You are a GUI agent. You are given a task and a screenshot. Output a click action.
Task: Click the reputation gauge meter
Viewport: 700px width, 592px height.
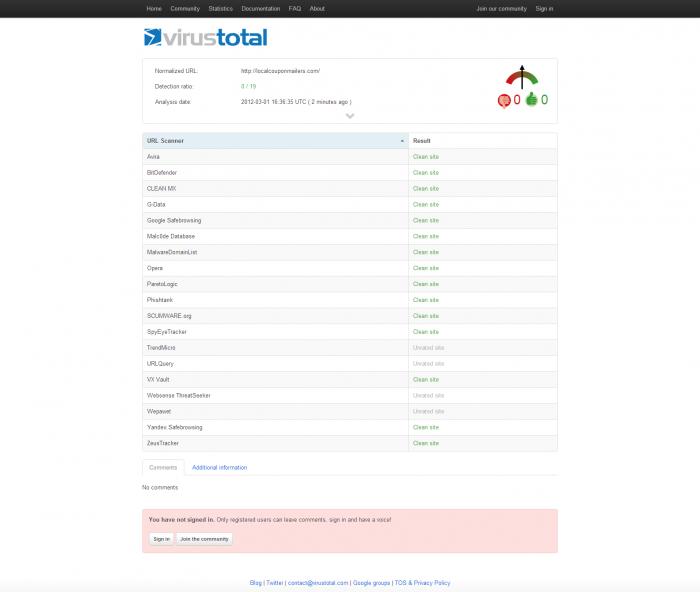point(522,77)
